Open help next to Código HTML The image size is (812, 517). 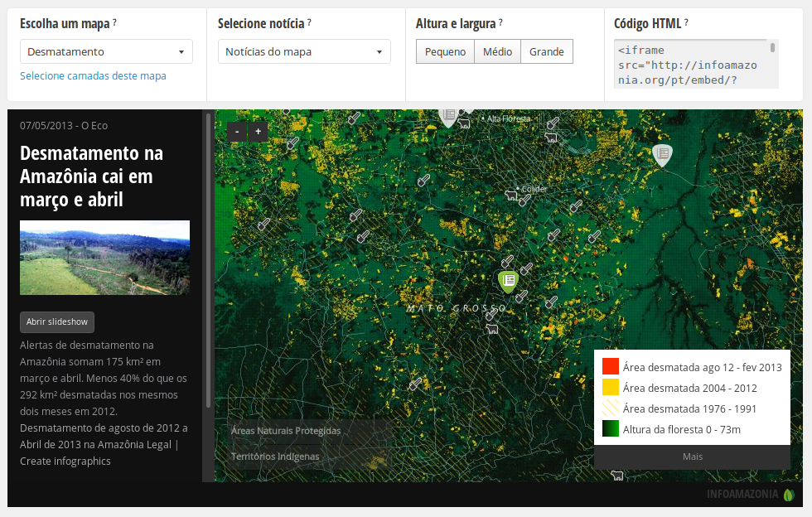pyautogui.click(x=686, y=23)
